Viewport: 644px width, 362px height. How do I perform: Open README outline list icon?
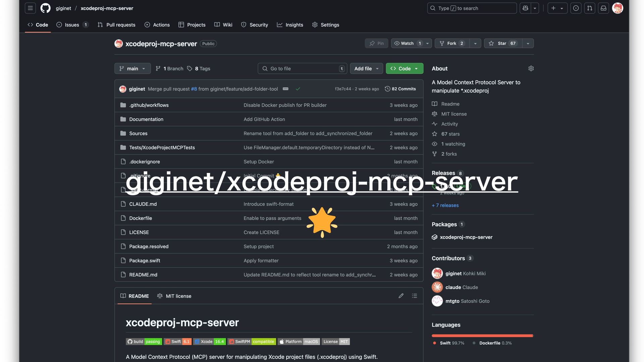pos(415,296)
